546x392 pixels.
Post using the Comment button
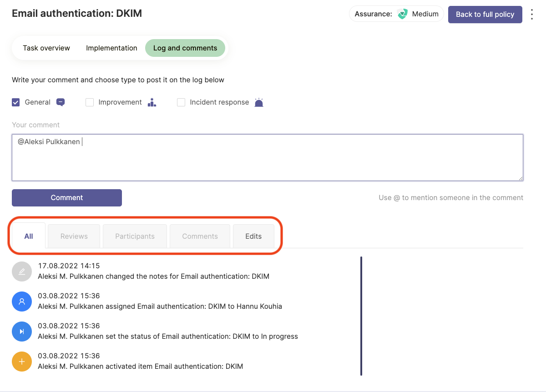[x=67, y=198]
